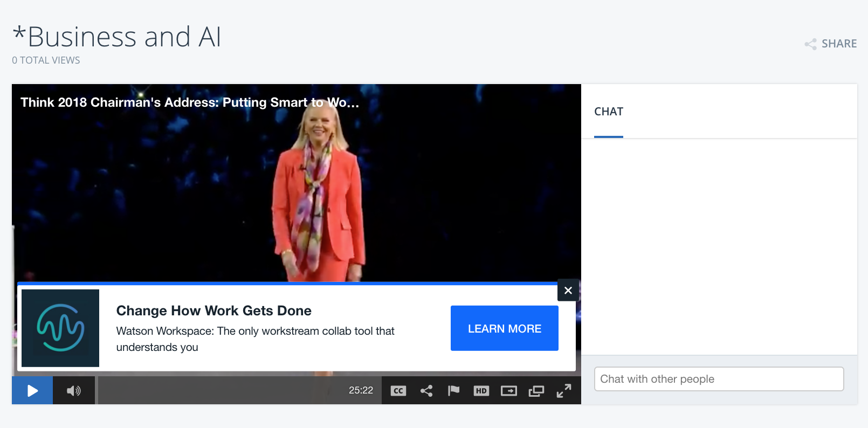Open the player share icon
Image resolution: width=868 pixels, height=428 pixels.
click(426, 391)
